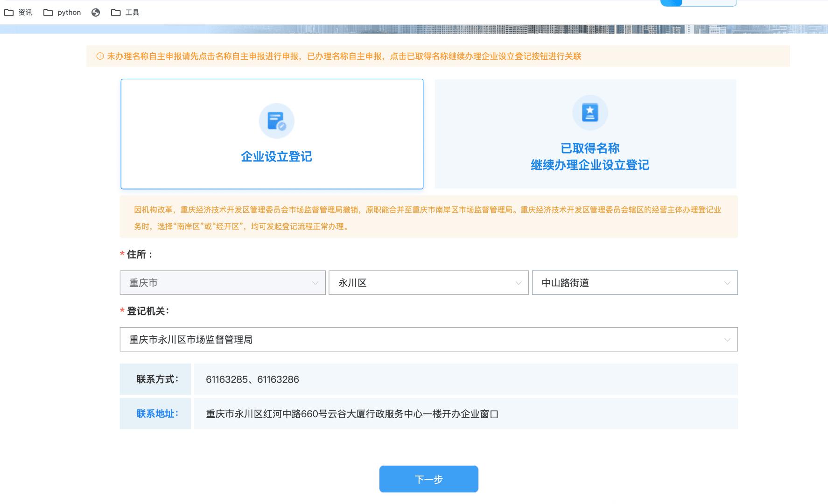828x504 pixels.
Task: Expand the 永川区 district dropdown
Action: pos(428,283)
